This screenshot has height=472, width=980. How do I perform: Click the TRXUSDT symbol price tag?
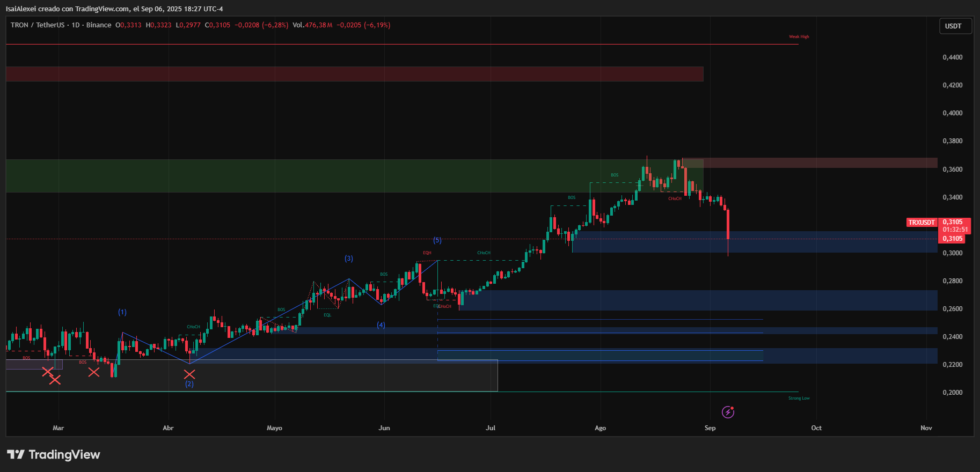[x=922, y=222]
